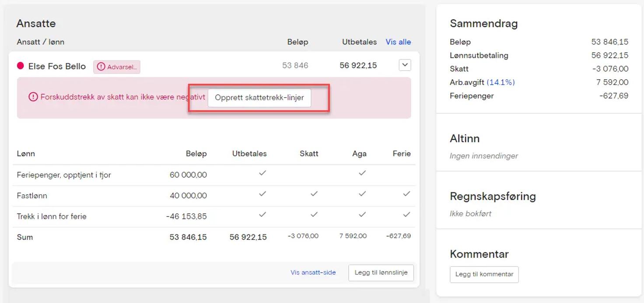Screen dimensions: 644x303
Task: Toggle Utbetales checkmark for Feriepenger, opptjent i fjor
Action: pos(262,173)
